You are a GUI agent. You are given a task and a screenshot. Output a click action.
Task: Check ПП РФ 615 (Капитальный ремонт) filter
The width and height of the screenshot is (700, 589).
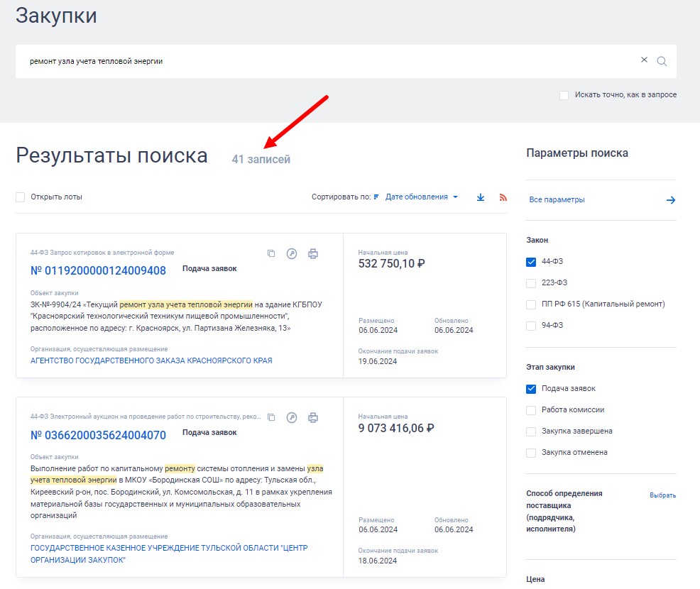531,304
